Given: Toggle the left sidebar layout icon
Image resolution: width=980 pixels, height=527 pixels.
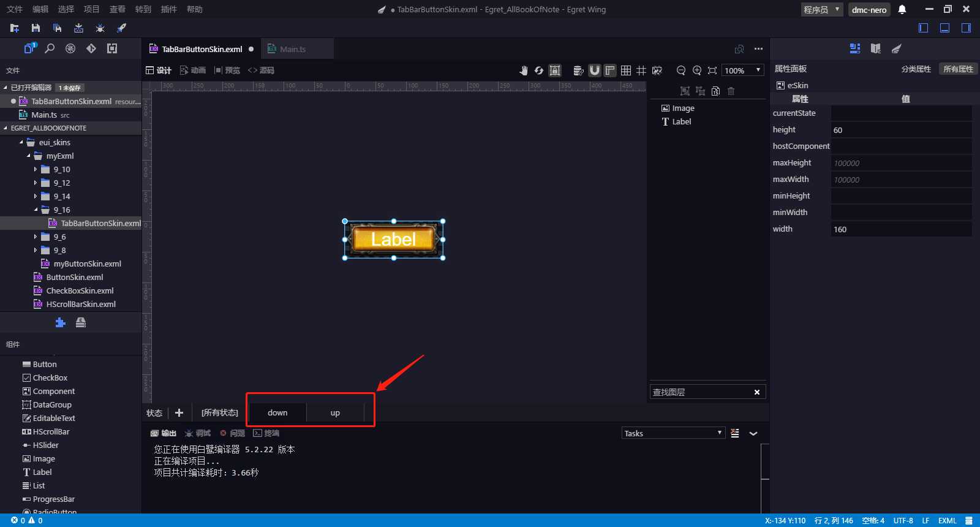Looking at the screenshot, I should coord(924,28).
